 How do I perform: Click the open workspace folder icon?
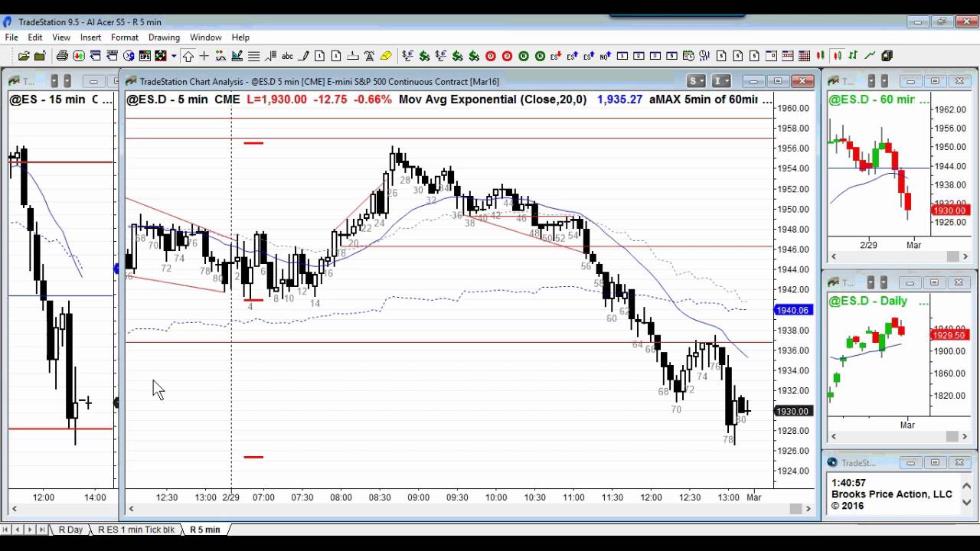24,56
